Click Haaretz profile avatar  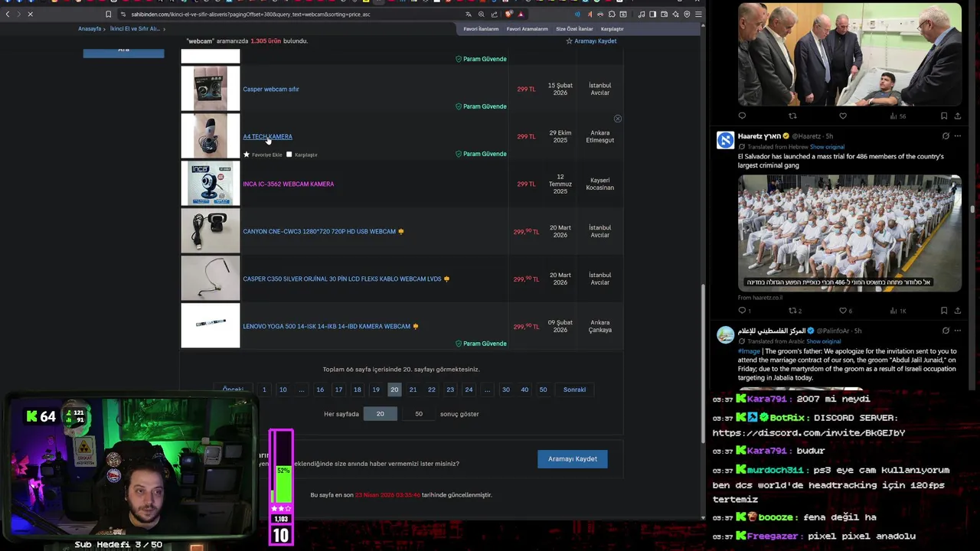[x=725, y=140]
